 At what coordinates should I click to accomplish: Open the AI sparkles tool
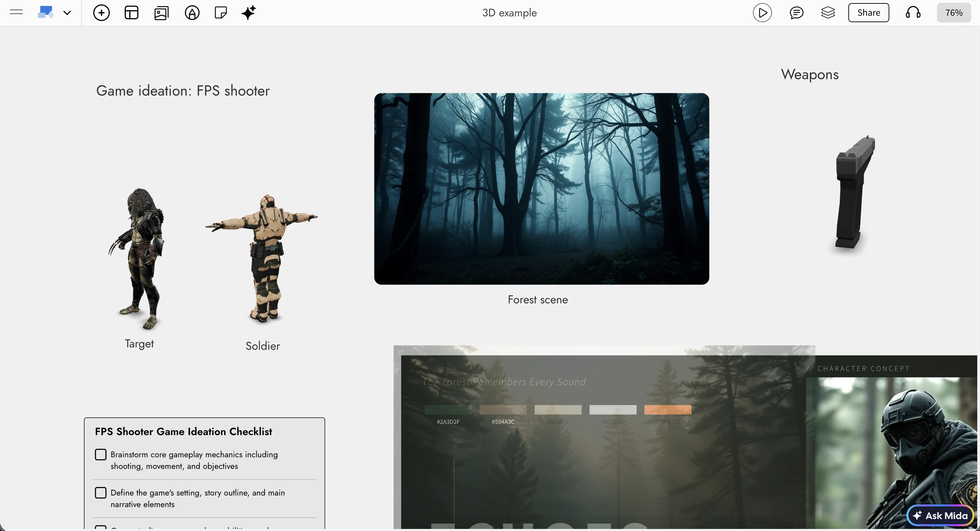click(249, 12)
